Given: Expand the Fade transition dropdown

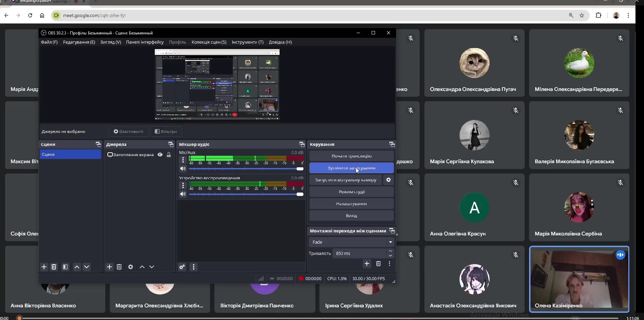Looking at the screenshot, I should tap(390, 242).
